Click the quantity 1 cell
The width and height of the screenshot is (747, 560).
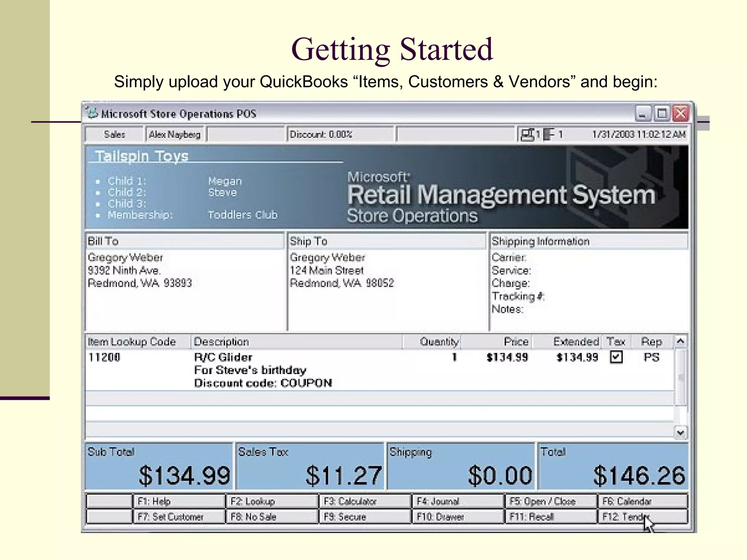coord(454,357)
